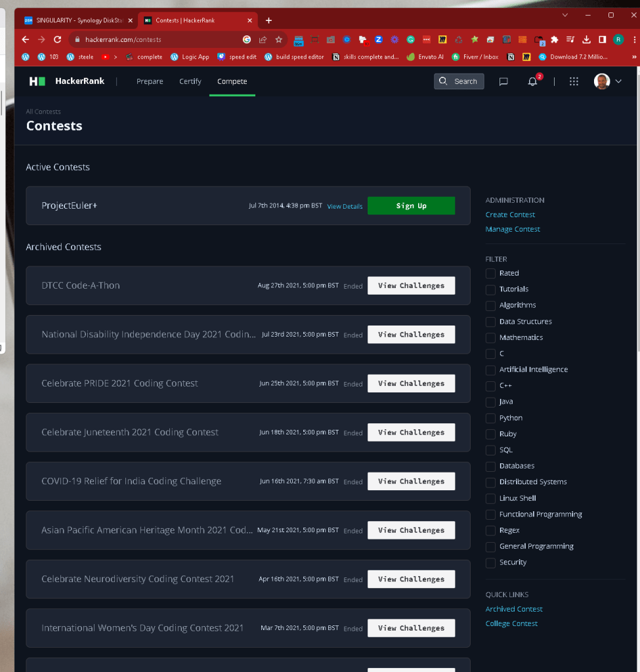Tick the Data Structures filter checkbox
The image size is (640, 672).
click(490, 322)
